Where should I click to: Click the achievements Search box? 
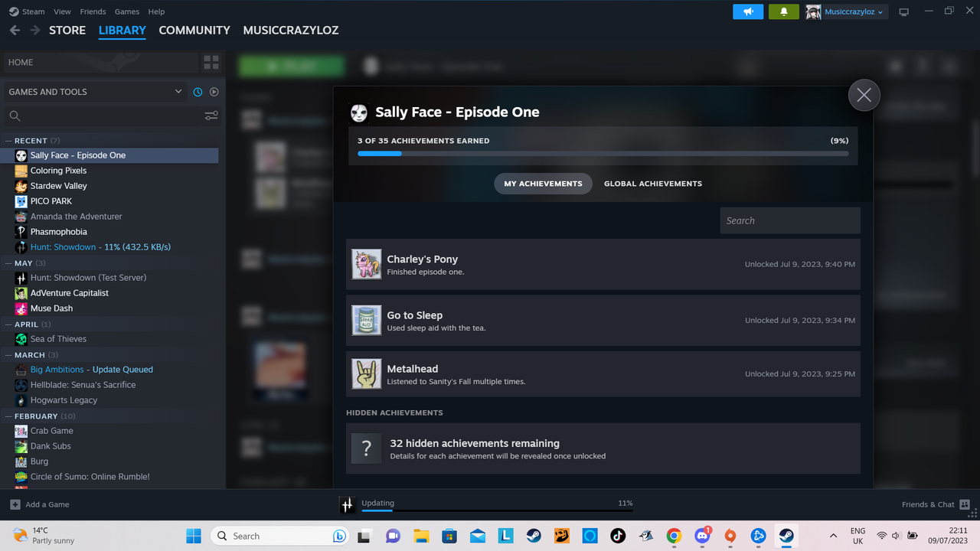click(x=790, y=220)
